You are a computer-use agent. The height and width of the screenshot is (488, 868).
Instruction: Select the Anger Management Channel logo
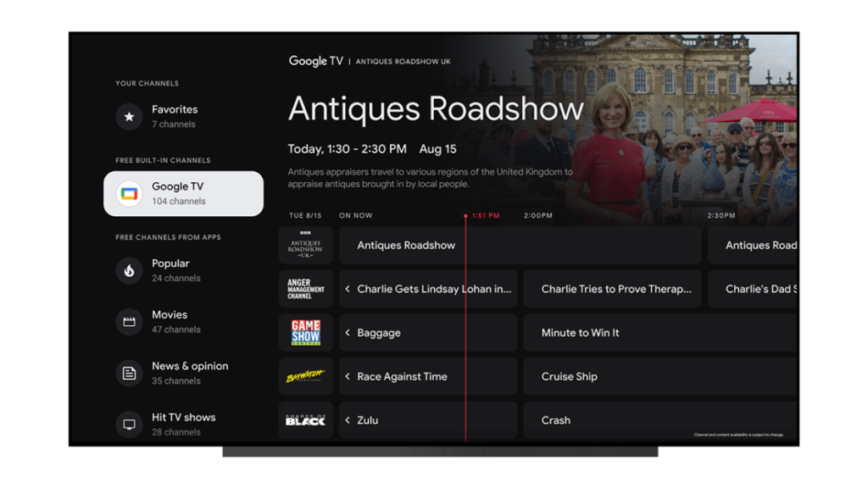(x=306, y=289)
